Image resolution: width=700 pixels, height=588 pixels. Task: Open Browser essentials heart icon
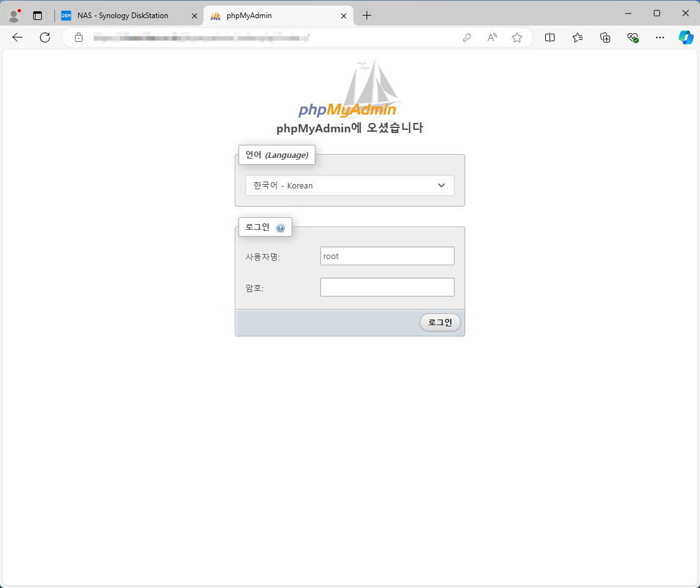(633, 37)
